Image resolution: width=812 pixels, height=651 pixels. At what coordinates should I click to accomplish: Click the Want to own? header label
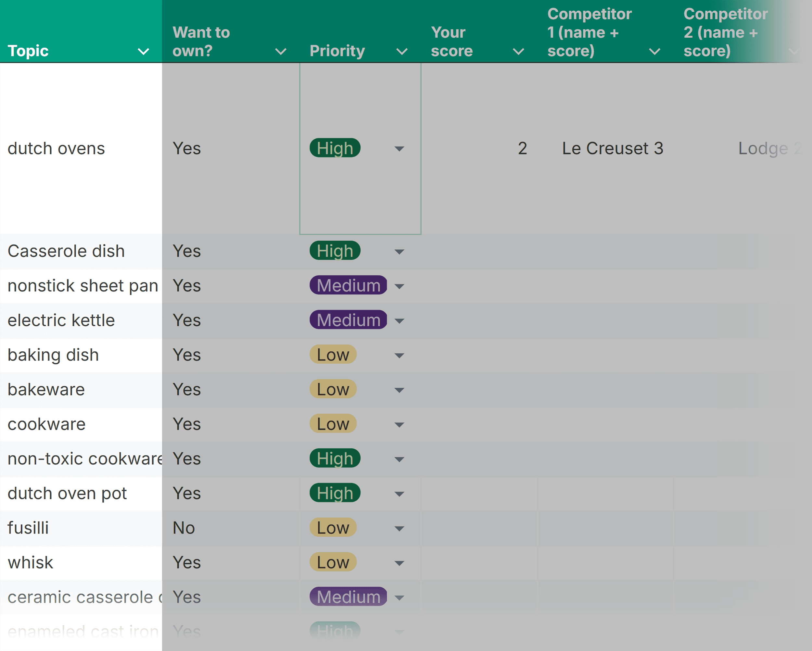pyautogui.click(x=201, y=42)
